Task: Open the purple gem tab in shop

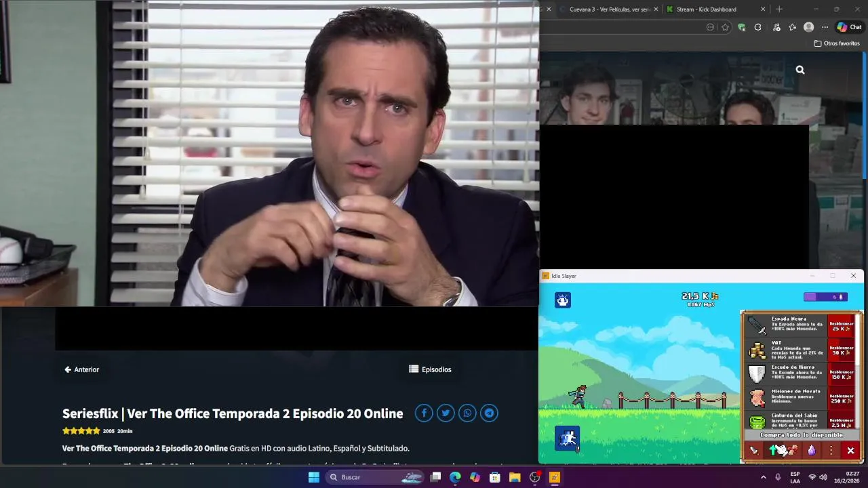Action: [812, 451]
